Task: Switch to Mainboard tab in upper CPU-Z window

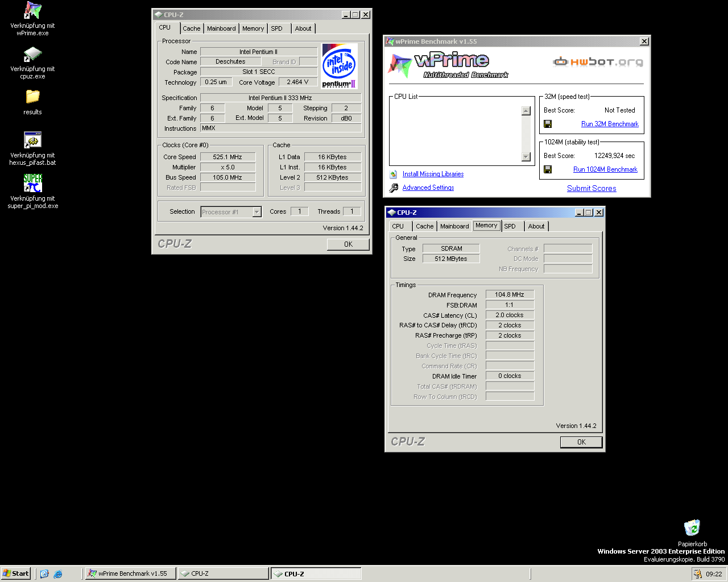Action: pos(221,28)
